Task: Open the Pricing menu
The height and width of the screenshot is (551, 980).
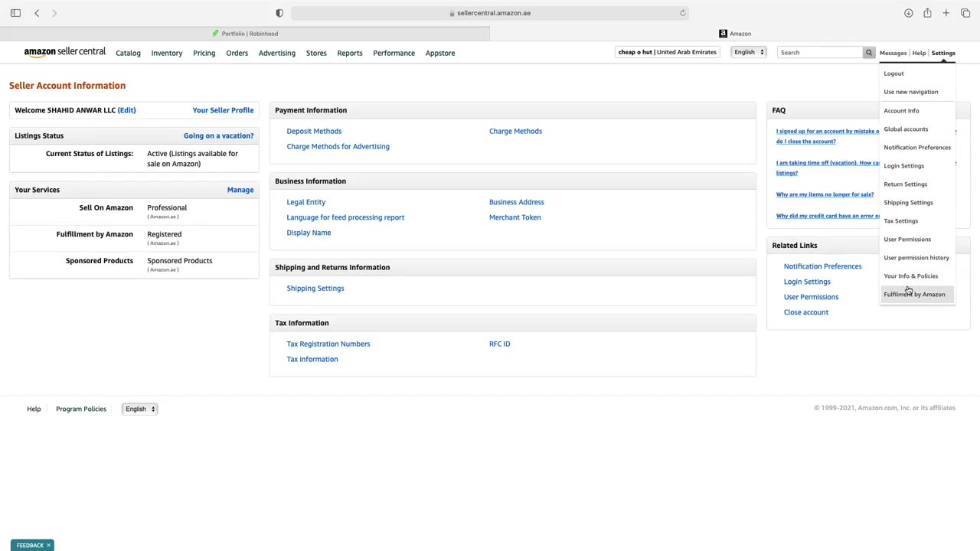Action: (x=204, y=53)
